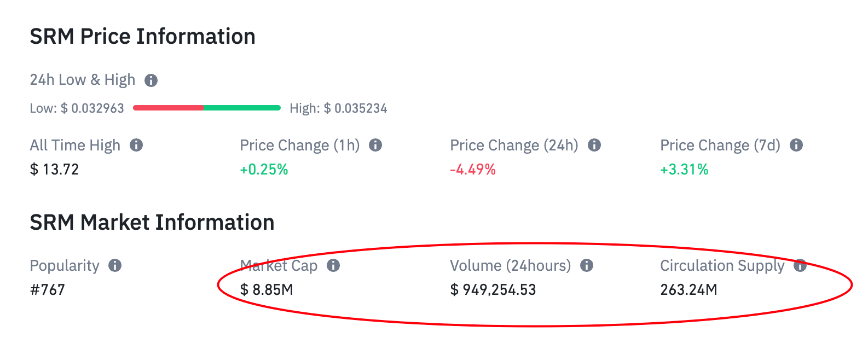This screenshot has width=868, height=349.
Task: Click the SRM Market Information heading
Action: pos(152,223)
